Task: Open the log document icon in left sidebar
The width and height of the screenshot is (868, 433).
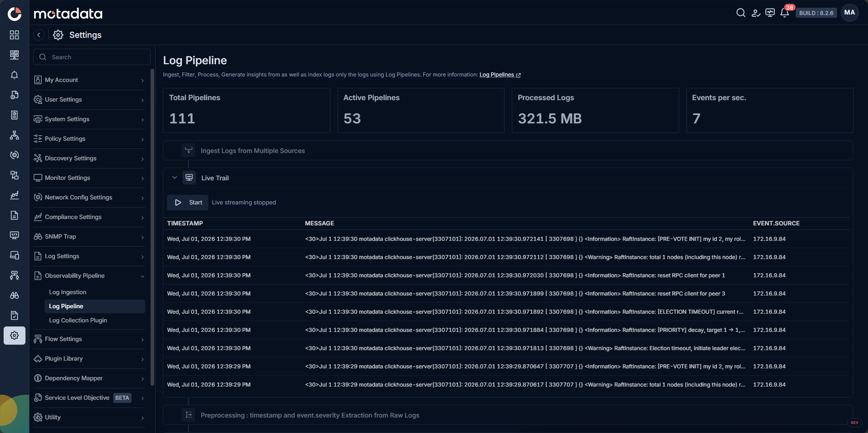Action: [x=15, y=215]
